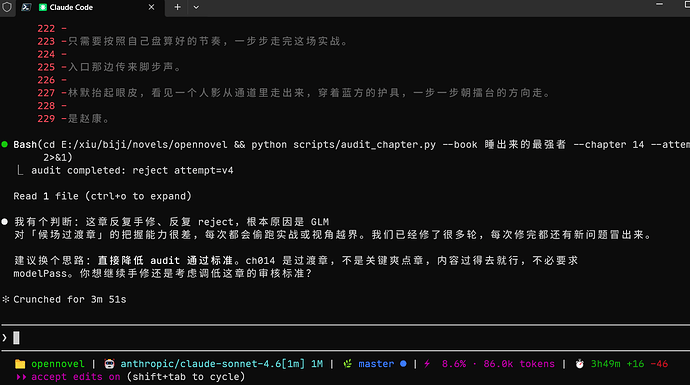Click the green bullet beside Bash command
690x385 pixels.
point(5,144)
